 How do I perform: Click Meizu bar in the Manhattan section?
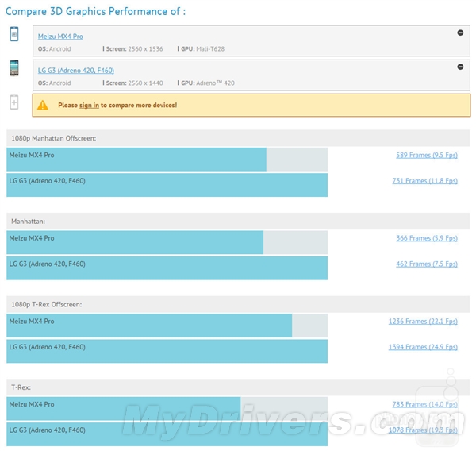tap(135, 242)
